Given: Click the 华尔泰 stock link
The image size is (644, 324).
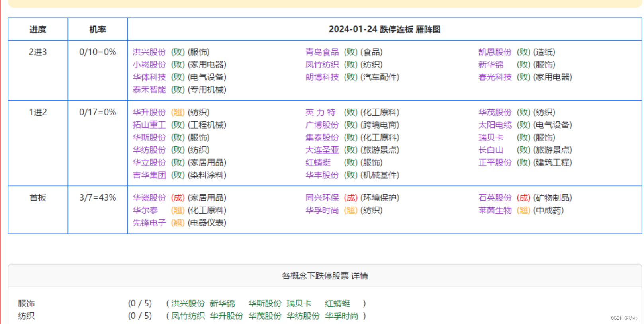Looking at the screenshot, I should (145, 210).
